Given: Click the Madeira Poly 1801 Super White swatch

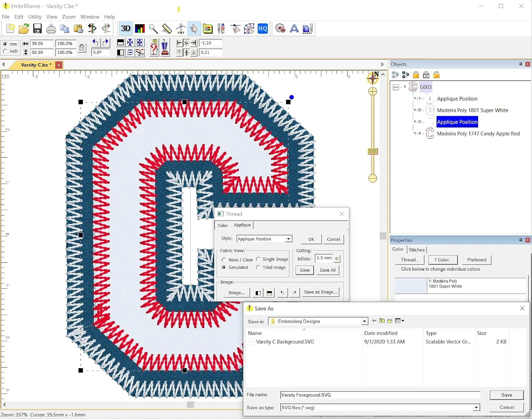Looking at the screenshot, I should (410, 286).
